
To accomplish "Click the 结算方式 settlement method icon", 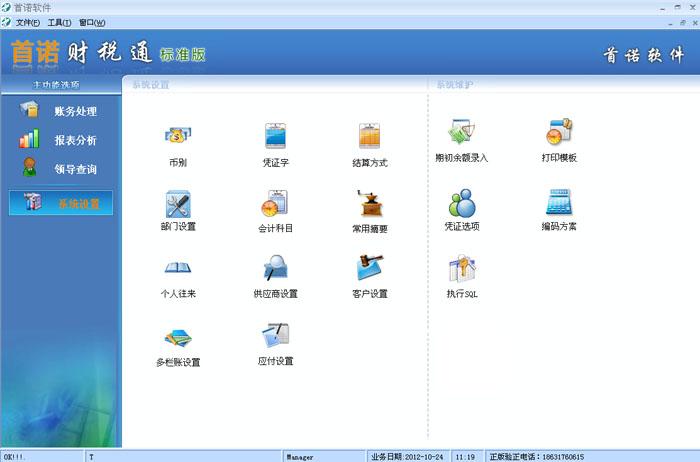I will [x=370, y=137].
